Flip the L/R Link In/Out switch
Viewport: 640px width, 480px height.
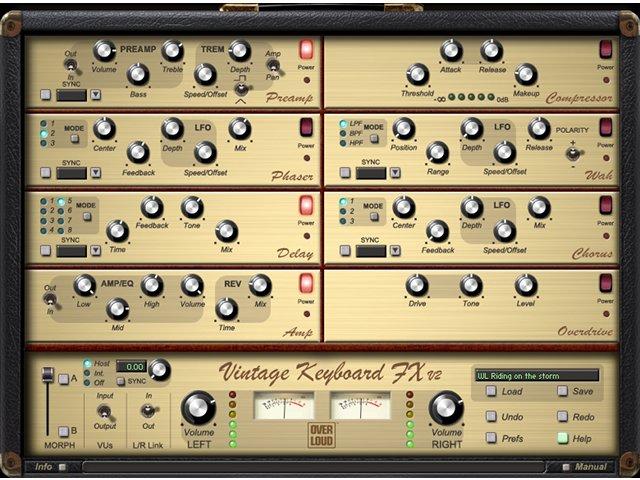[149, 411]
